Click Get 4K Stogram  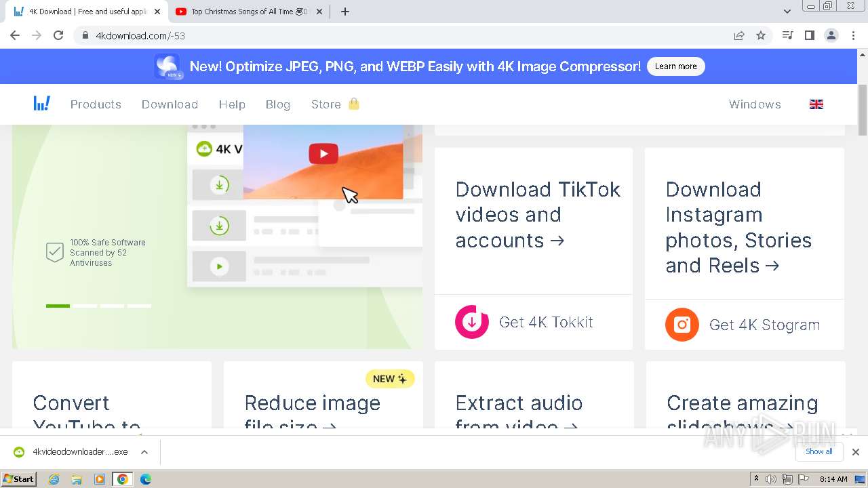coord(764,325)
